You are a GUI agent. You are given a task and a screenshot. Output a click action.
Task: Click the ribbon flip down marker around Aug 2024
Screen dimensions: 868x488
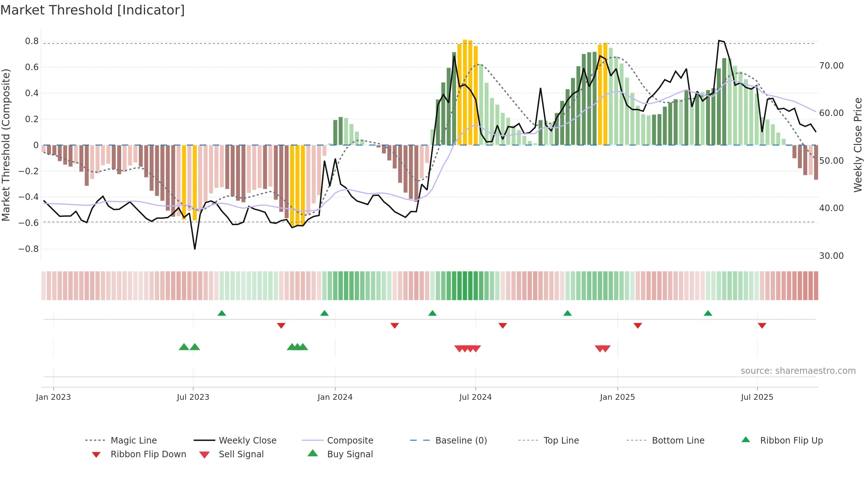coord(502,326)
